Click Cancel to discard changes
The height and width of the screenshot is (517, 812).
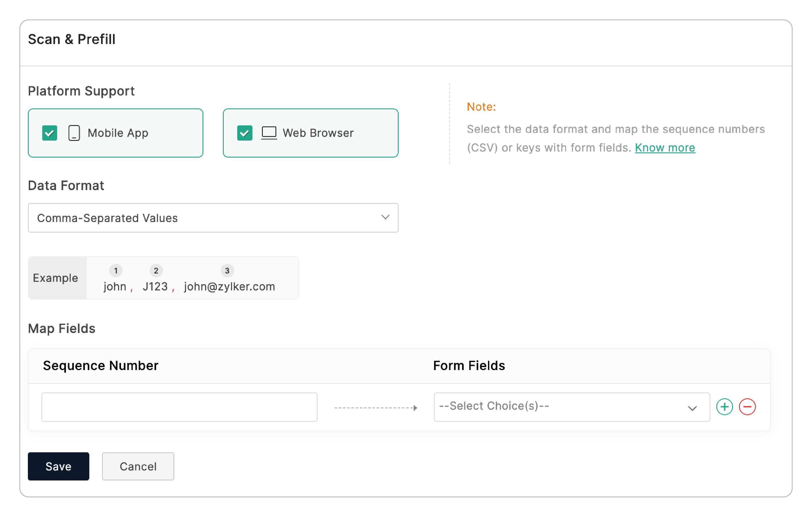[138, 466]
